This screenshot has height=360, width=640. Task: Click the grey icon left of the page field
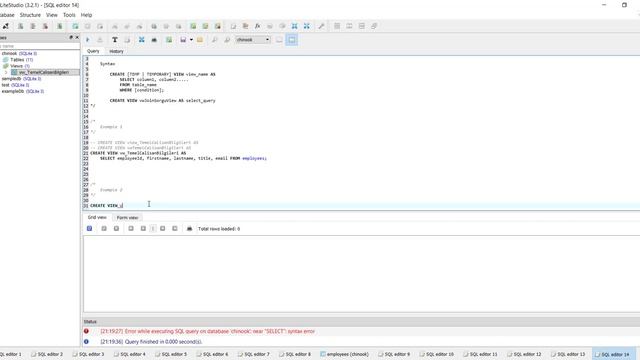(x=143, y=229)
